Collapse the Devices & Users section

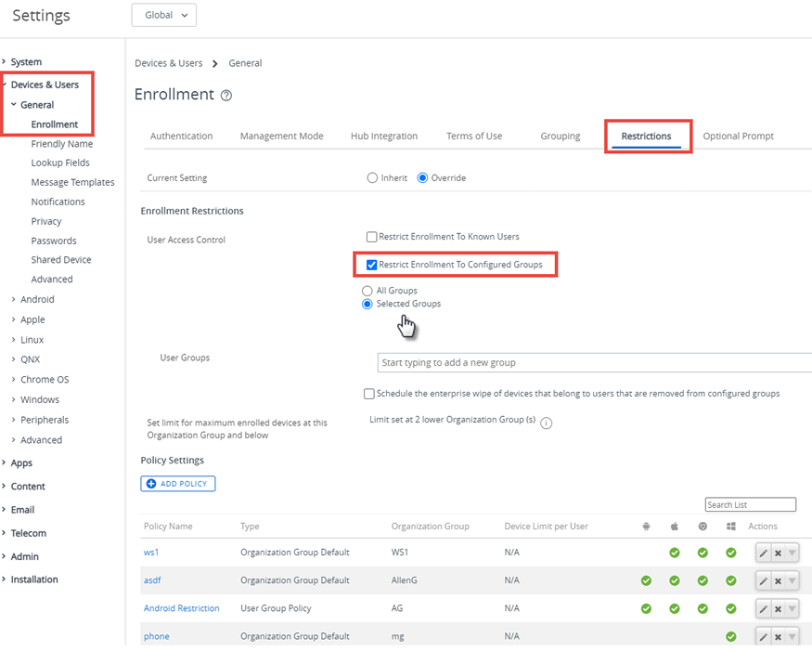(4, 85)
